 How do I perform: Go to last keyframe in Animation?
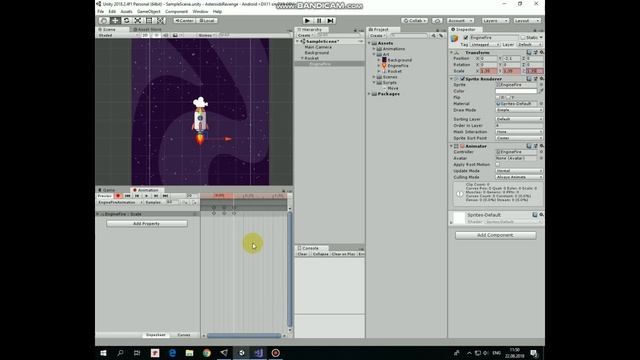click(165, 196)
